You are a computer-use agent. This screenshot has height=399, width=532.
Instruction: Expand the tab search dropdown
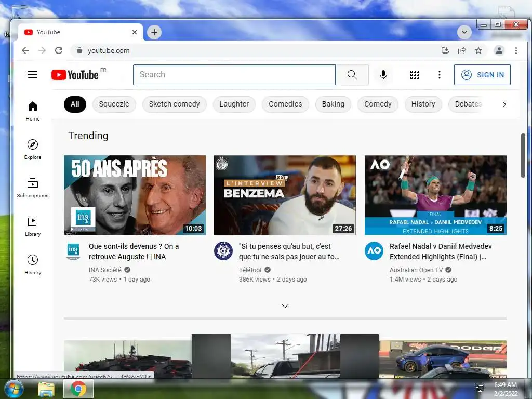[464, 32]
